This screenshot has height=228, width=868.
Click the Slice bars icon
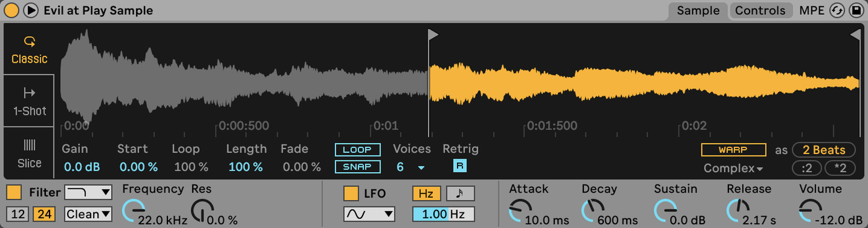(x=29, y=145)
